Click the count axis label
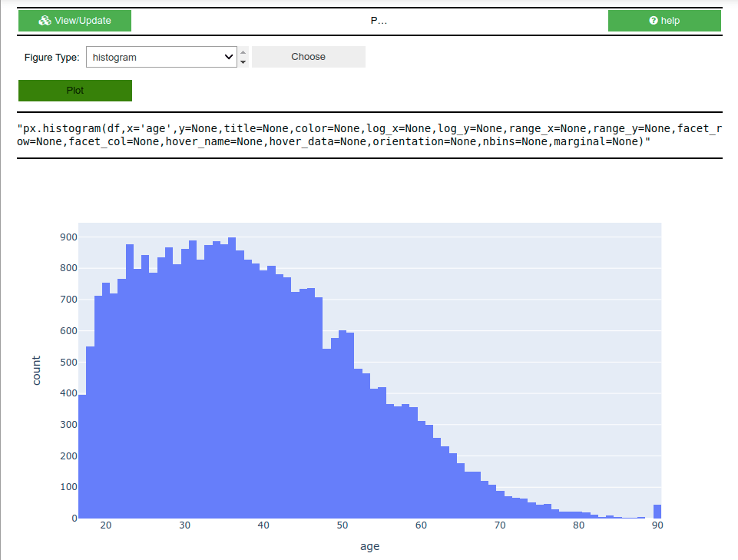Image resolution: width=738 pixels, height=560 pixels. [35, 369]
